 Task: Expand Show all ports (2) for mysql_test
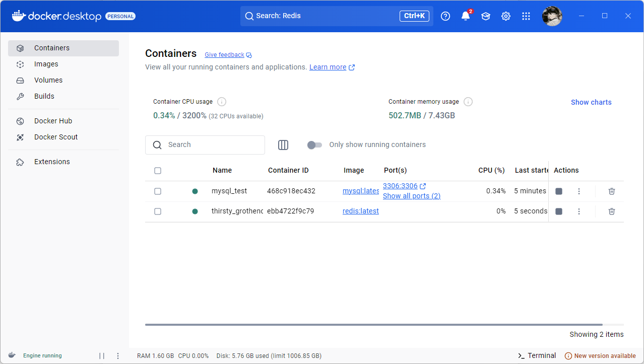pyautogui.click(x=411, y=196)
